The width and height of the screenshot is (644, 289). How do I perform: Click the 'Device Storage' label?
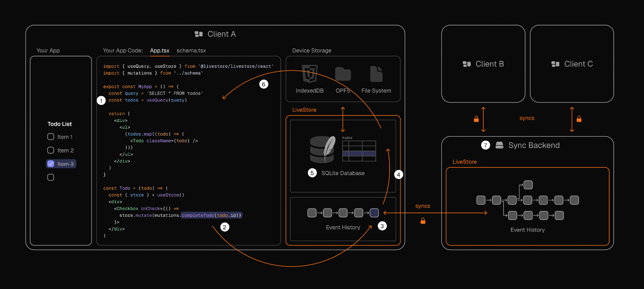point(312,51)
